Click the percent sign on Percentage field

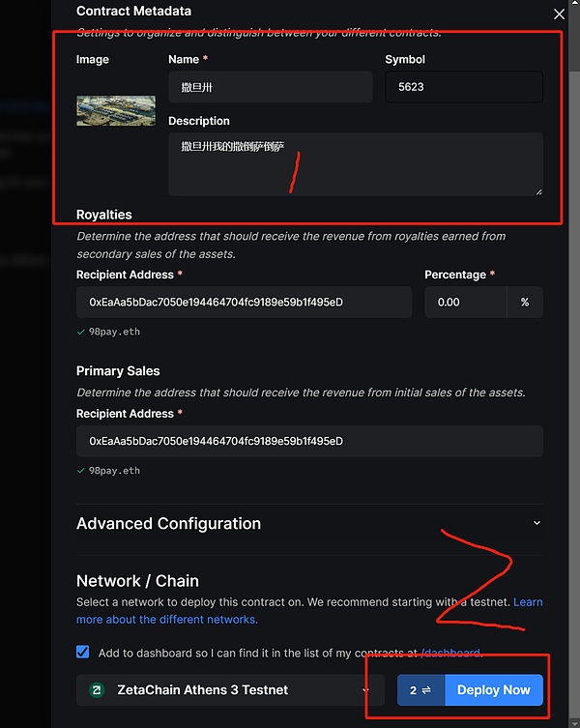coord(525,303)
